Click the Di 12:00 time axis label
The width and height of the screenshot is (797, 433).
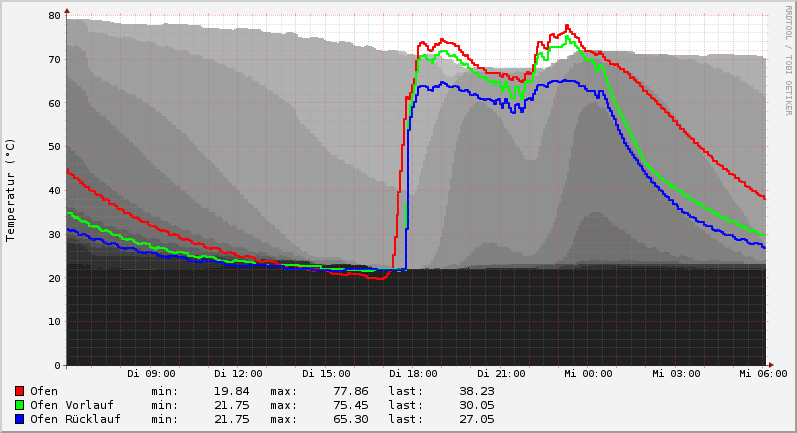click(x=238, y=374)
